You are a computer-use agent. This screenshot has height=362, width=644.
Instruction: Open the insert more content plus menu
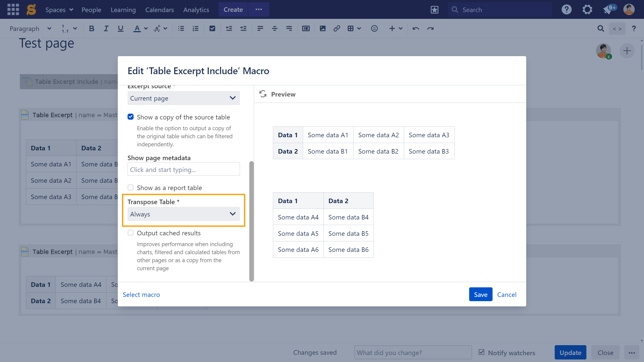(x=396, y=28)
